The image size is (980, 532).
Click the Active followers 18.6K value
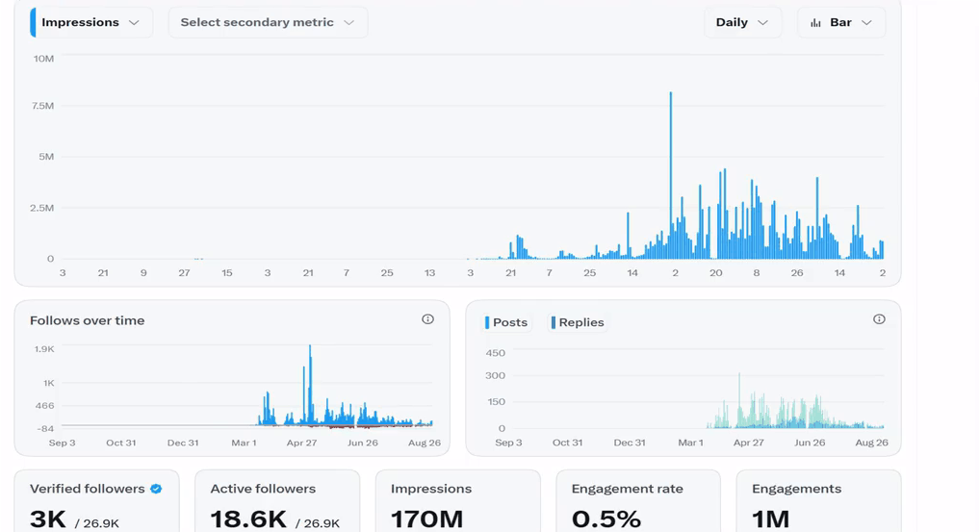coord(248,519)
